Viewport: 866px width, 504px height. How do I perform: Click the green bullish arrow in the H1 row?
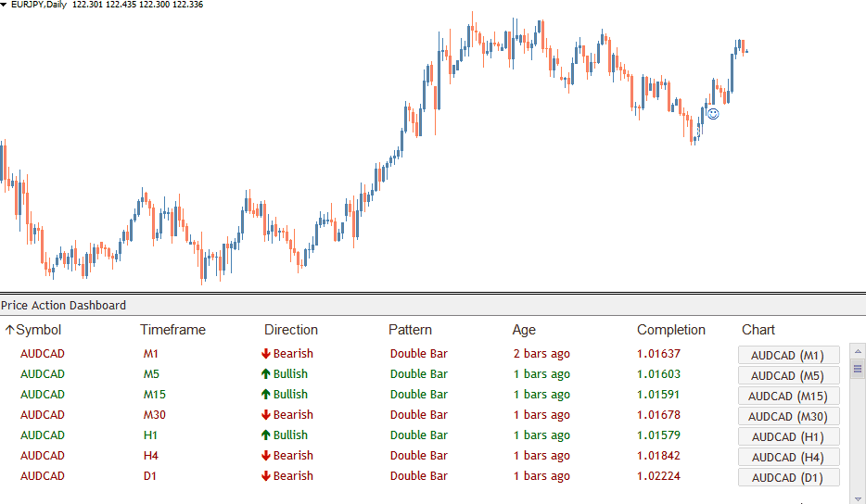tap(266, 435)
